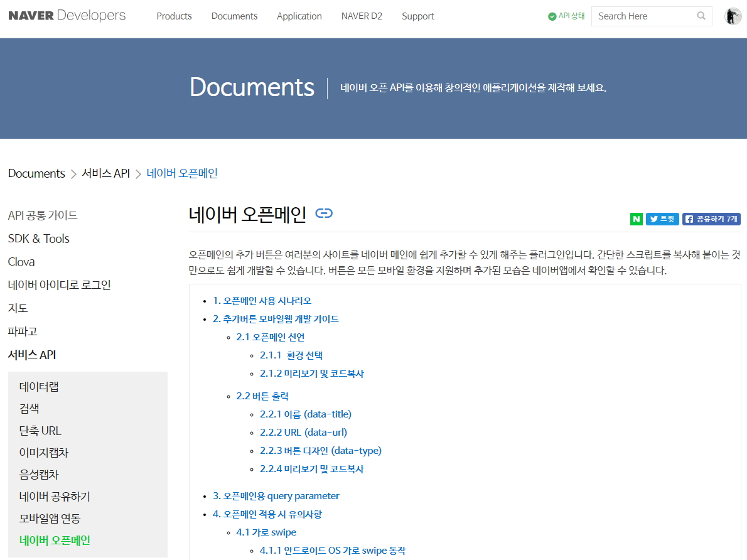Jump to 1. 오픈메인 사용 시나리오
Screen dimensions: 747x560
[262, 301]
